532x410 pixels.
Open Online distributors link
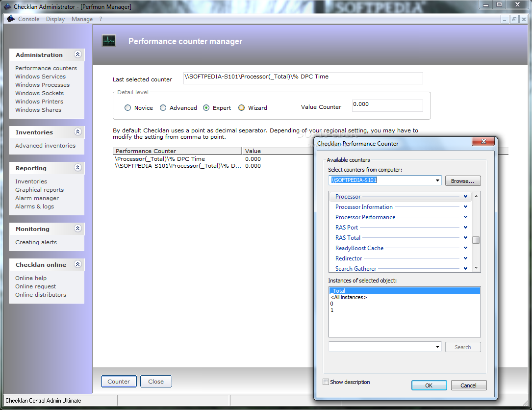[41, 295]
